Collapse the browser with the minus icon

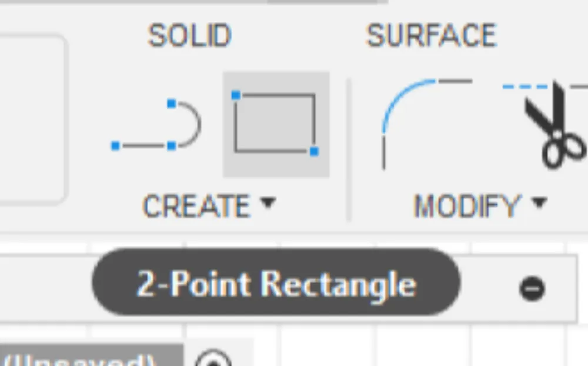pyautogui.click(x=532, y=288)
